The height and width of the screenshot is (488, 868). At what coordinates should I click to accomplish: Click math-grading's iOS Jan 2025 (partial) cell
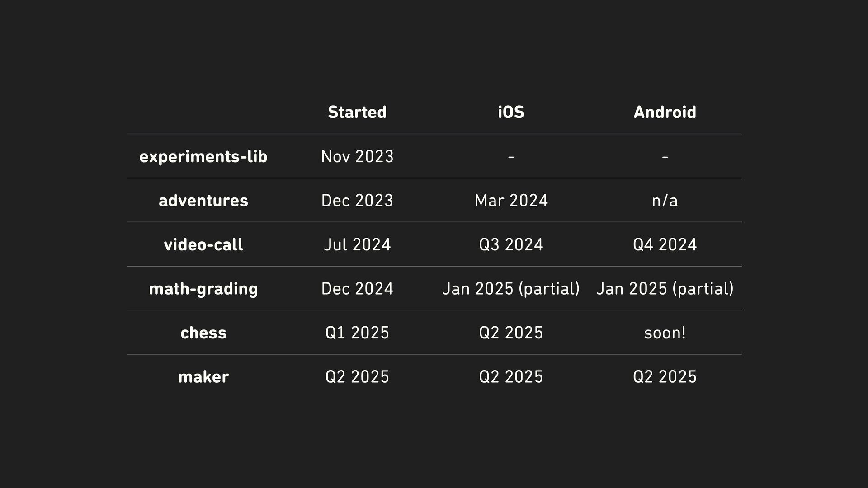(x=511, y=288)
